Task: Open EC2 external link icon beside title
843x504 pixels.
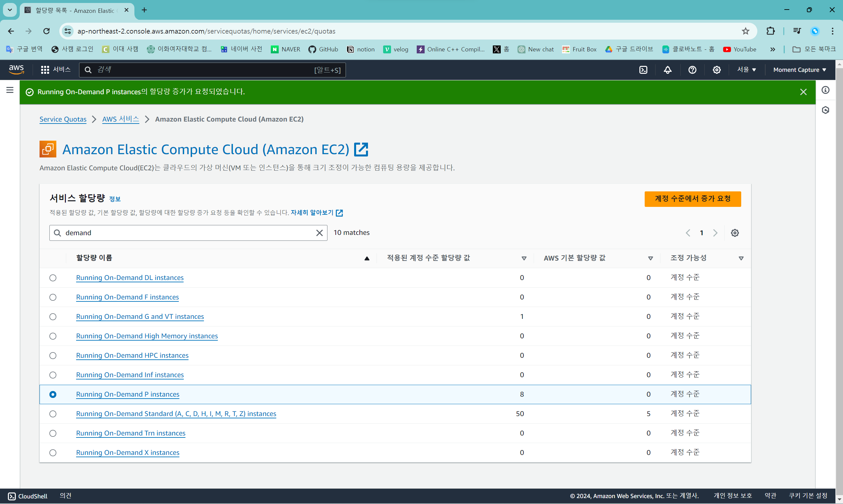Action: click(x=361, y=150)
